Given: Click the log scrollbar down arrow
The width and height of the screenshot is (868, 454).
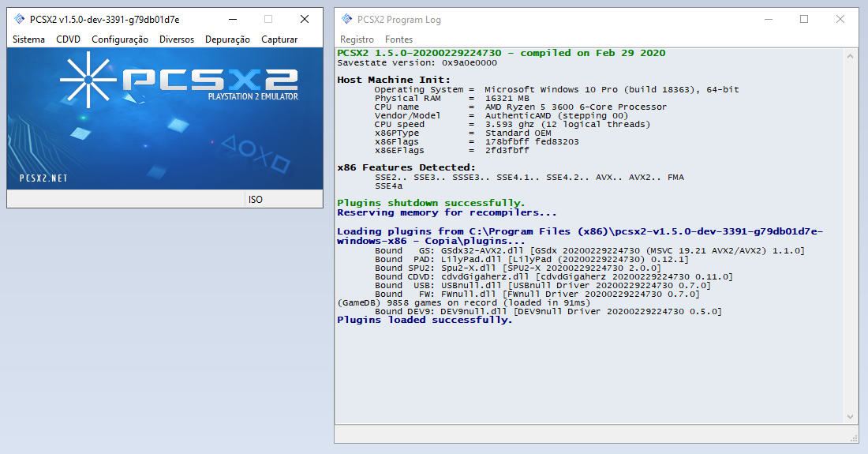Looking at the screenshot, I should click(x=851, y=417).
